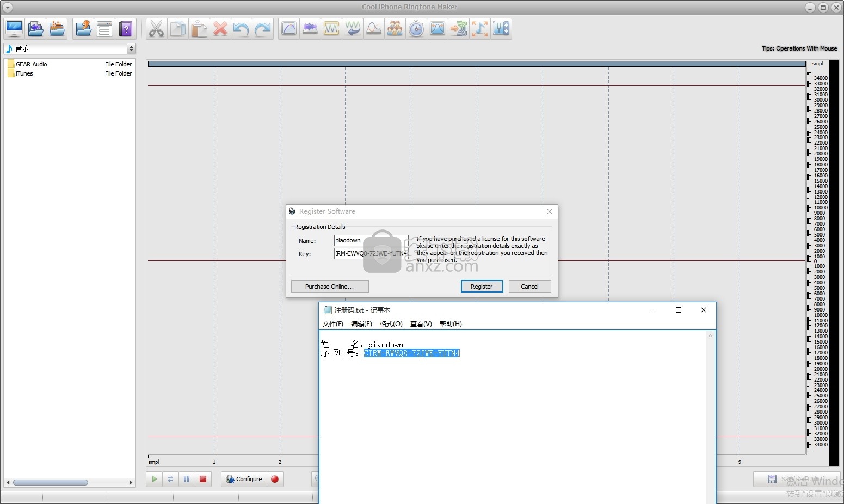Click the list window icon
Viewport: 844px width, 504px height.
104,28
